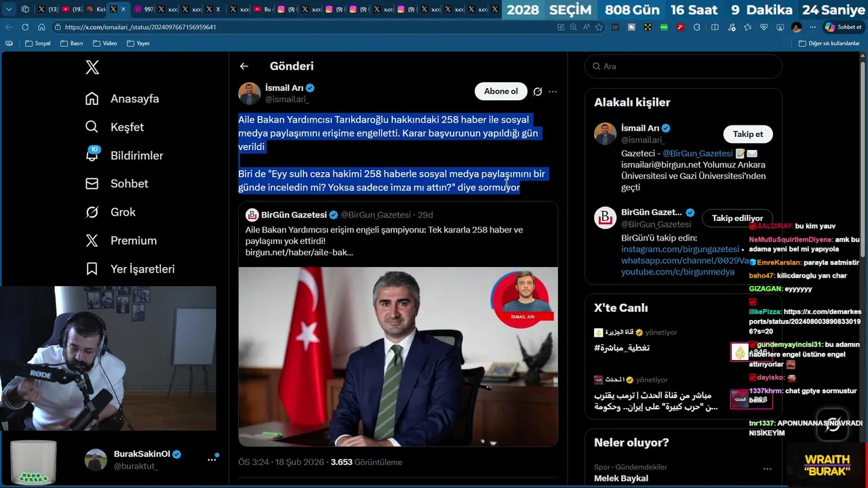Click the x.com address bar
Viewport: 868px width, 488px height.
305,27
